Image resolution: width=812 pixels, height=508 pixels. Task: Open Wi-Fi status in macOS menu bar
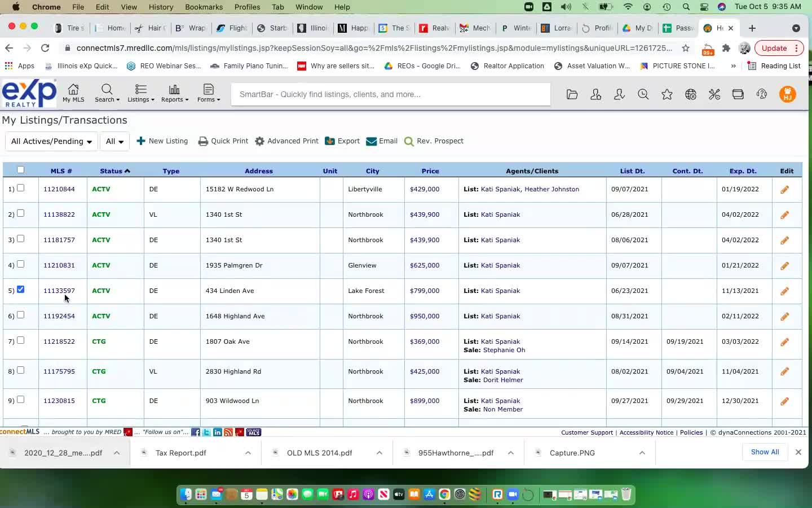[x=628, y=7]
